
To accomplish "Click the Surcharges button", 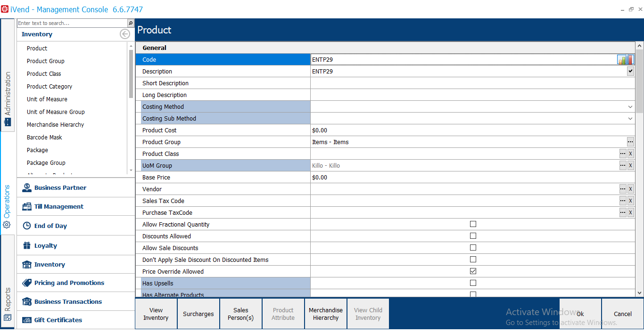I will pyautogui.click(x=198, y=314).
